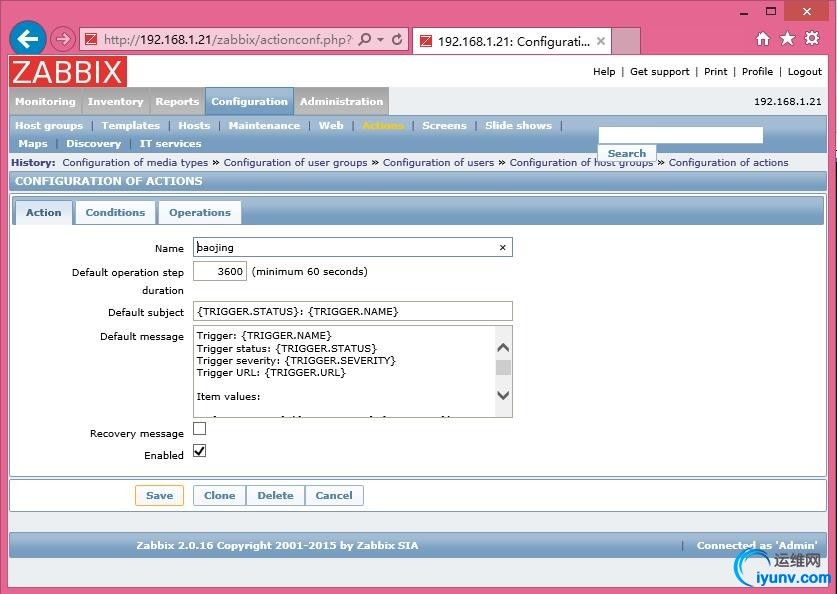Screen dimensions: 837x594
Task: Open history link Configuration of actions
Action: (728, 162)
